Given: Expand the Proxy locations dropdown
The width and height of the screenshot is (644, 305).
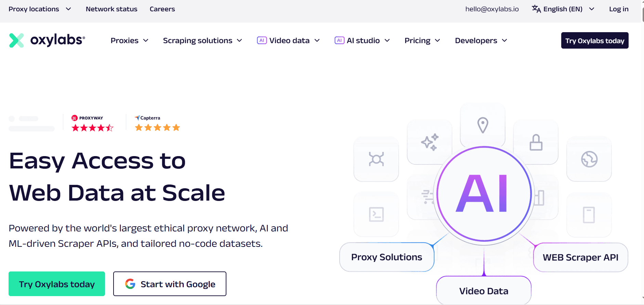Looking at the screenshot, I should 40,9.
